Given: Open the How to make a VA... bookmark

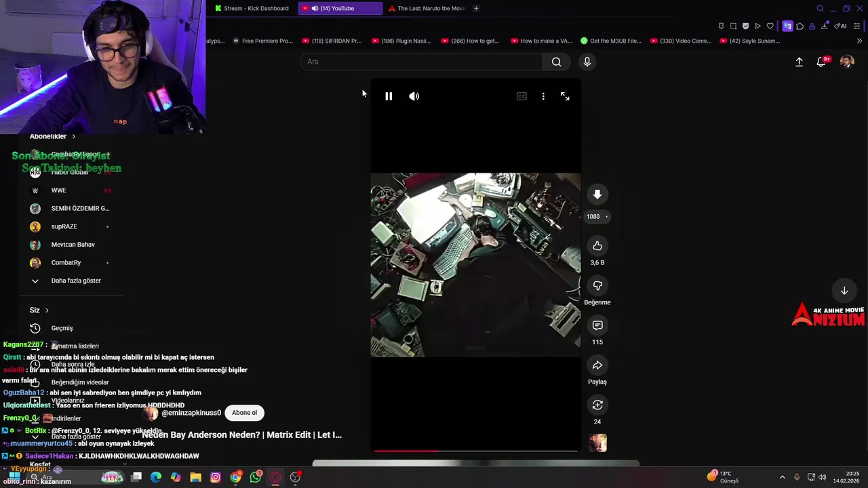Looking at the screenshot, I should (541, 41).
